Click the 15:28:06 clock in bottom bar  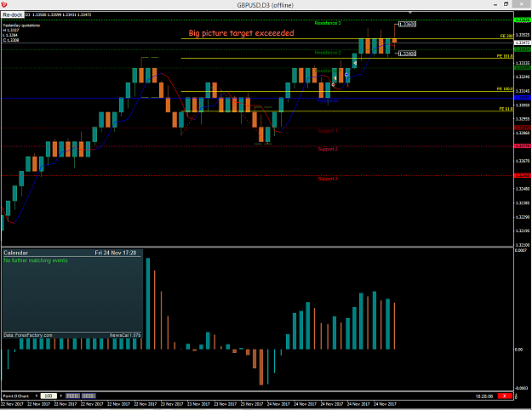484,396
